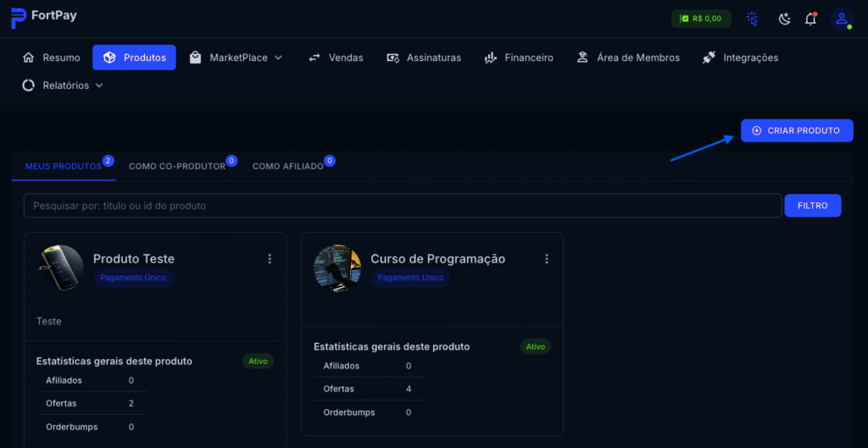Viewport: 868px width, 448px height.
Task: Navigate to Financeiro section
Action: pyautogui.click(x=519, y=58)
